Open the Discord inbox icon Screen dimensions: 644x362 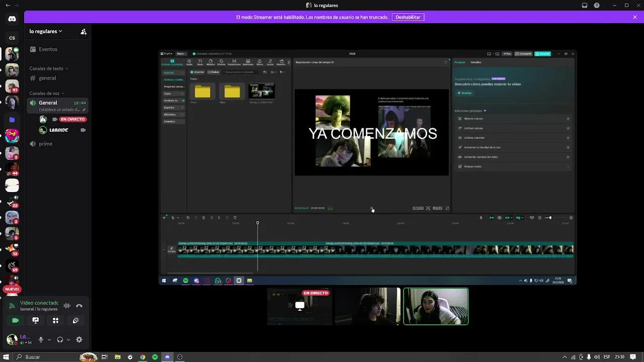pyautogui.click(x=585, y=6)
